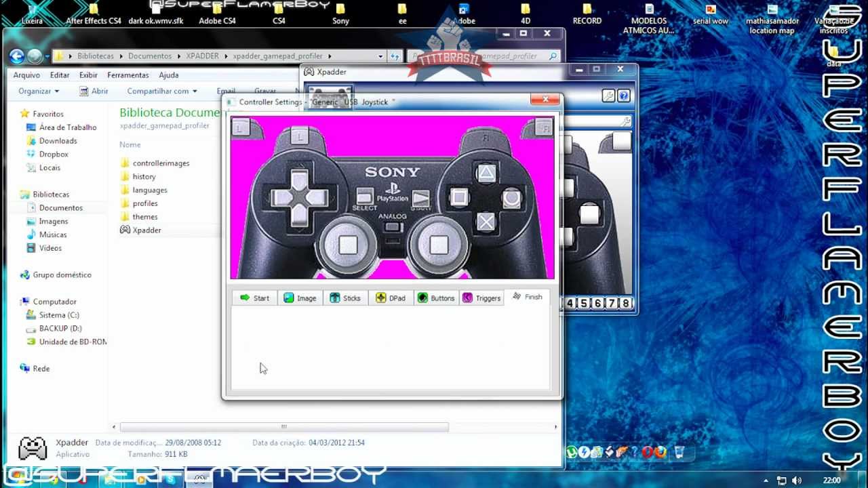Image resolution: width=868 pixels, height=488 pixels.
Task: Click the blue help icon in the Xpadder window
Action: tap(624, 96)
